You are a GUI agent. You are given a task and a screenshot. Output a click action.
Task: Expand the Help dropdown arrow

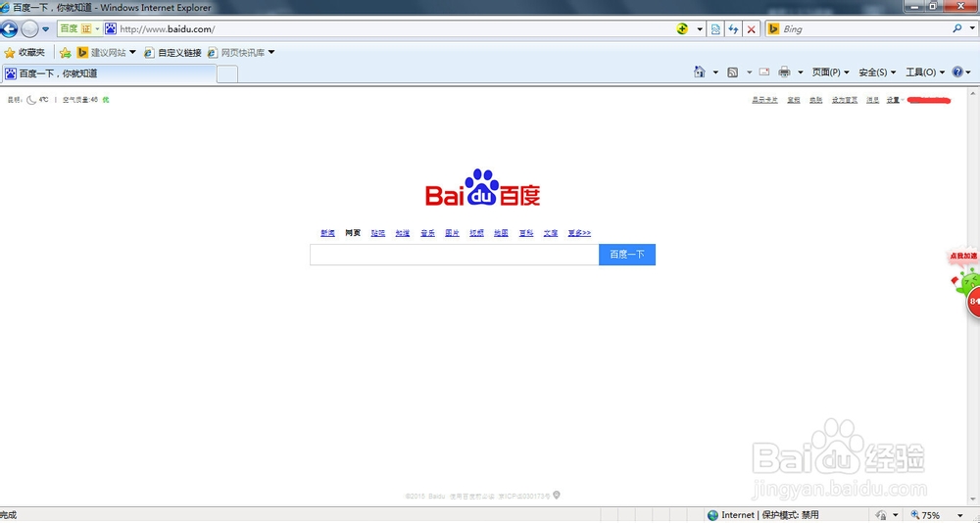969,72
